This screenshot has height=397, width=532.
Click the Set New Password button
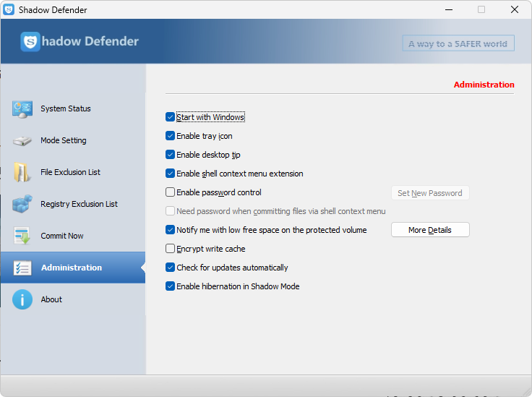point(430,193)
